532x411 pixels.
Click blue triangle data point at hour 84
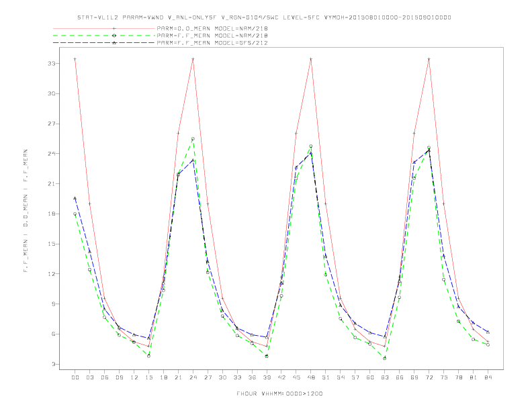tap(488, 332)
